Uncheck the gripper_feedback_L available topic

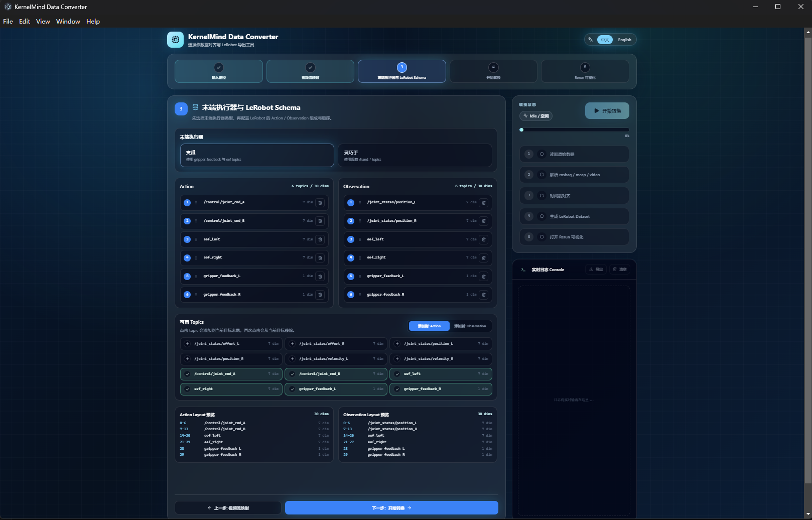336,389
